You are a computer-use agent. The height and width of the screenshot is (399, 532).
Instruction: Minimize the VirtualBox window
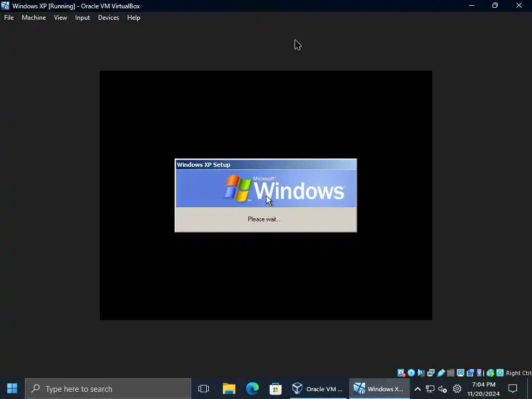[x=472, y=6]
